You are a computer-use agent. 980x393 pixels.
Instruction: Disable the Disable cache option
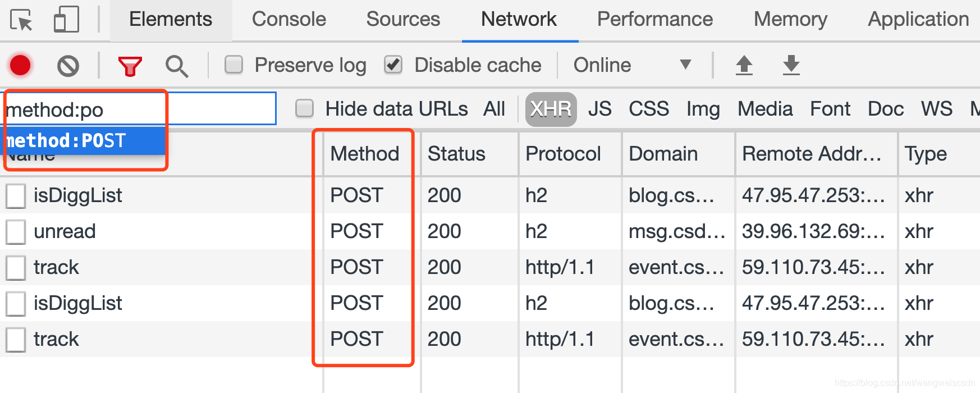coord(393,65)
